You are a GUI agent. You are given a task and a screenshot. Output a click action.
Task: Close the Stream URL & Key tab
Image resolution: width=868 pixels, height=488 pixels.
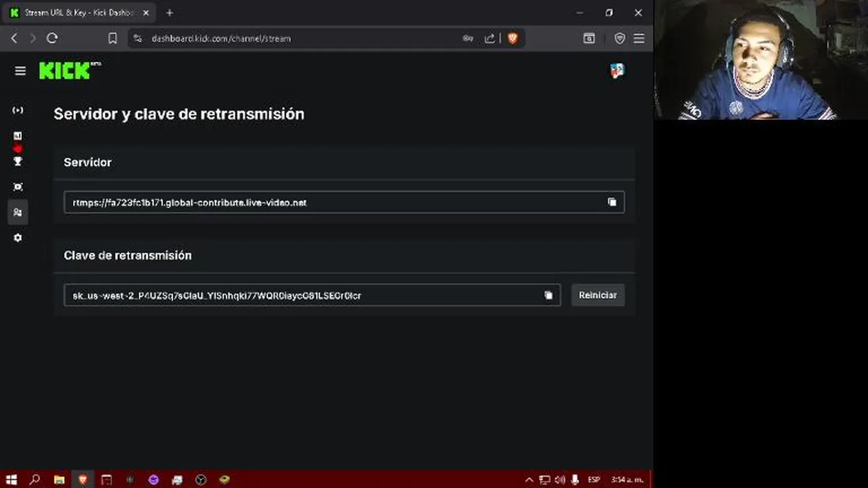point(146,13)
